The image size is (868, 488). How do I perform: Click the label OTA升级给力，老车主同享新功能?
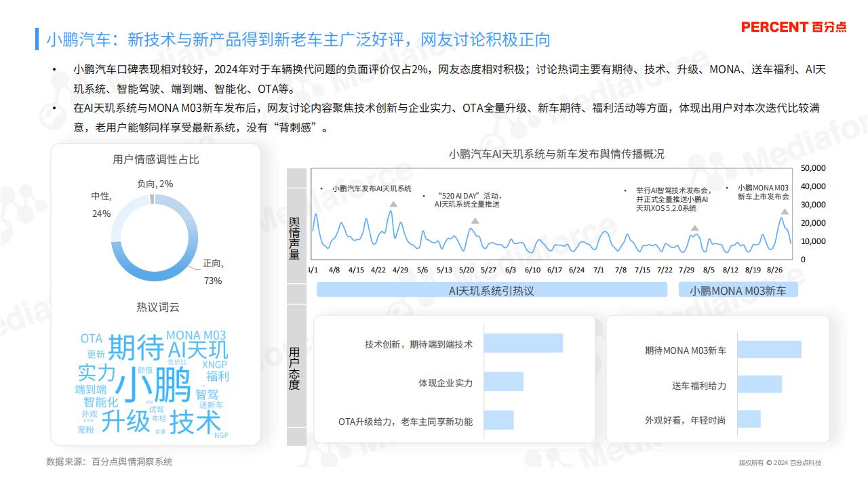point(406,422)
